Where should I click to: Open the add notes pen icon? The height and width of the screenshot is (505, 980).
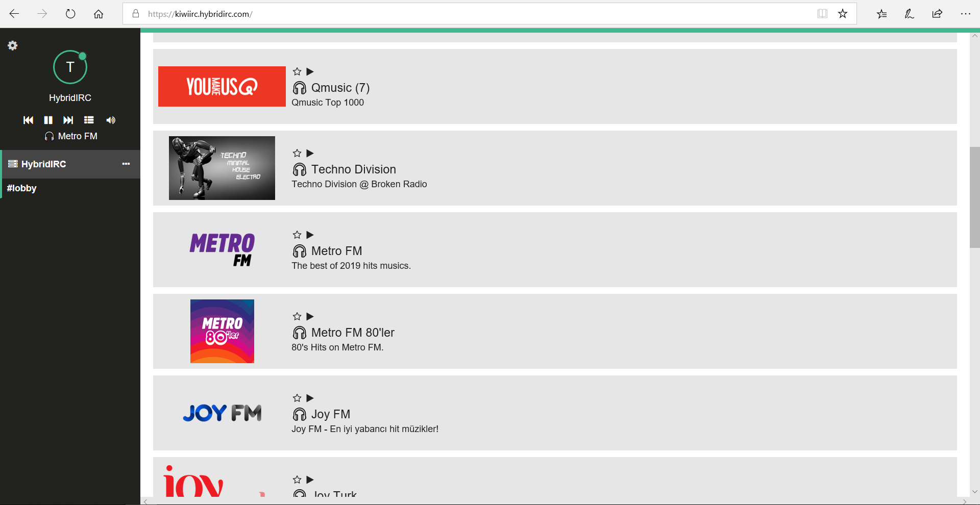(x=909, y=14)
